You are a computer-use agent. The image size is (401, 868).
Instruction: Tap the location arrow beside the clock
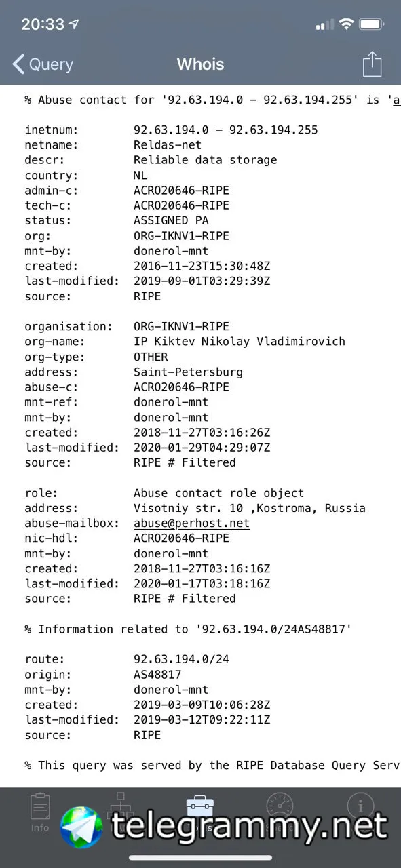click(x=74, y=24)
